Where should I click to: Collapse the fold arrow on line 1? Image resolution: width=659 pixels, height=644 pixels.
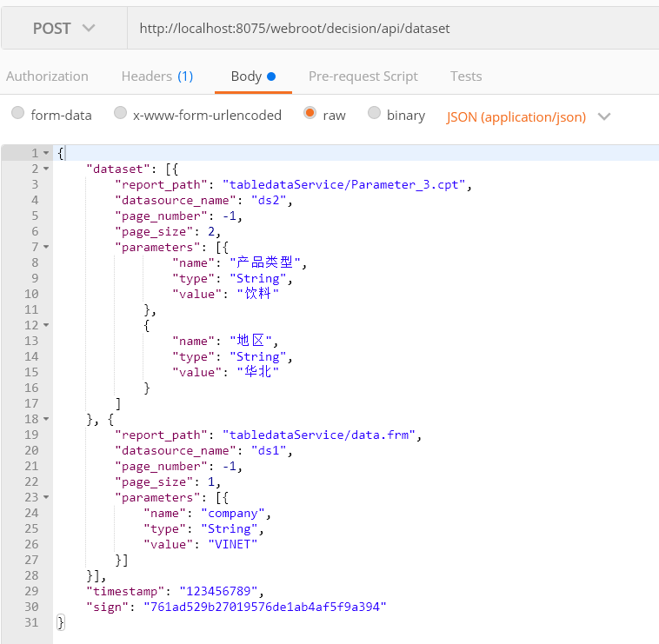46,153
